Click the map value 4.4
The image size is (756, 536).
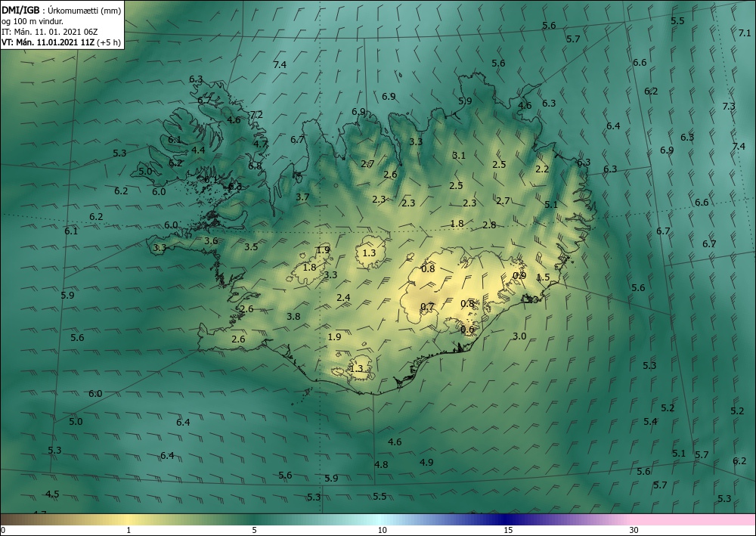pyautogui.click(x=198, y=150)
